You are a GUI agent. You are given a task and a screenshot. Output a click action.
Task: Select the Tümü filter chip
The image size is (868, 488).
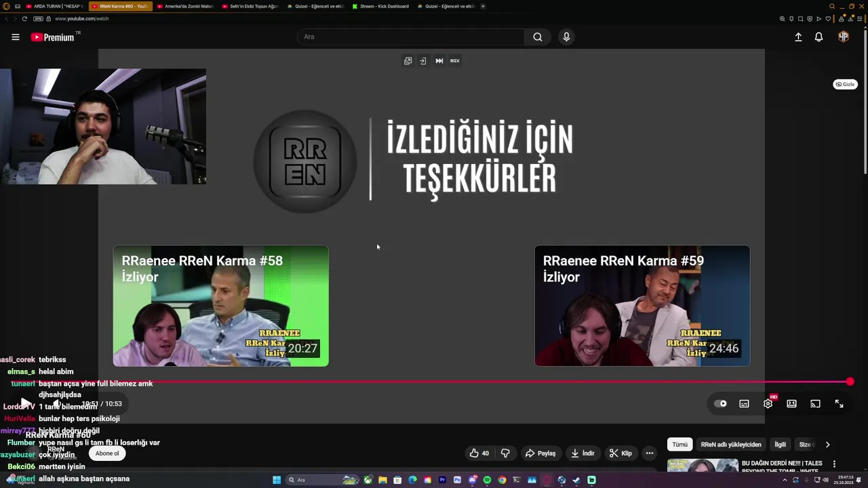coord(679,445)
